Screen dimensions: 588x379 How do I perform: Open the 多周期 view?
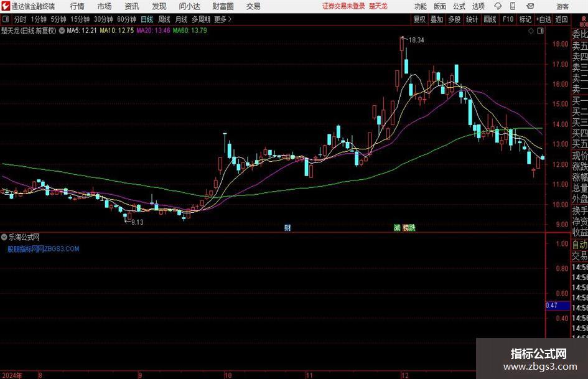[201, 19]
